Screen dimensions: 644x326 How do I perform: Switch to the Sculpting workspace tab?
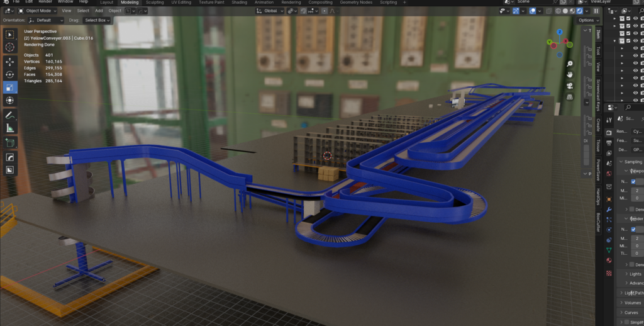click(x=155, y=3)
